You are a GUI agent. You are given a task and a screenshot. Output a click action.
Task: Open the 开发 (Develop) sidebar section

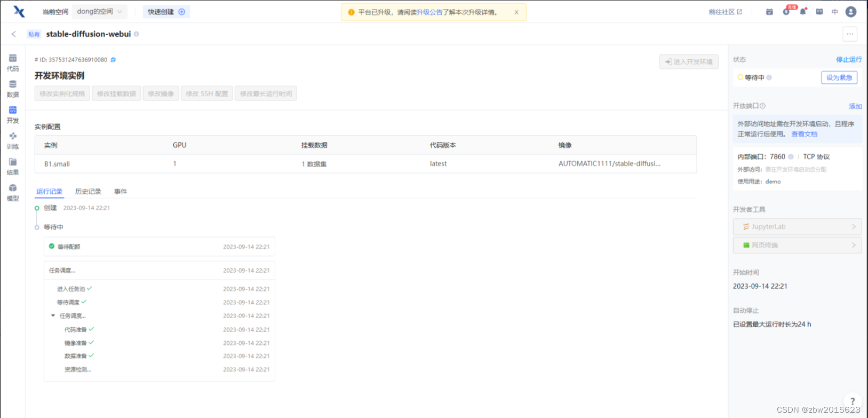pyautogui.click(x=13, y=115)
